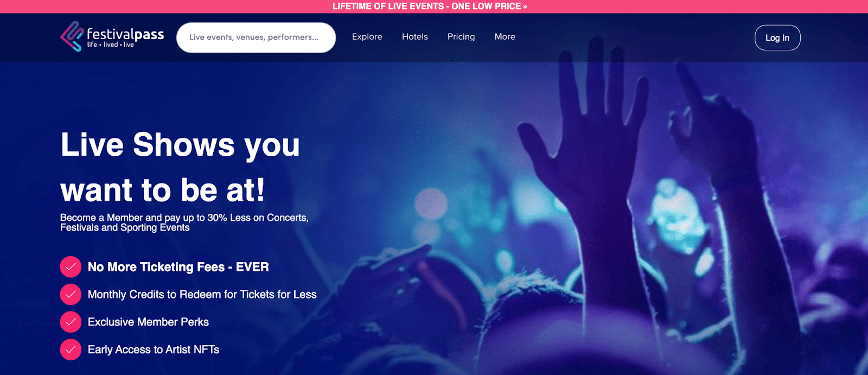The height and width of the screenshot is (375, 868).
Task: Click the Exclusive Member Perks text
Action: 148,322
